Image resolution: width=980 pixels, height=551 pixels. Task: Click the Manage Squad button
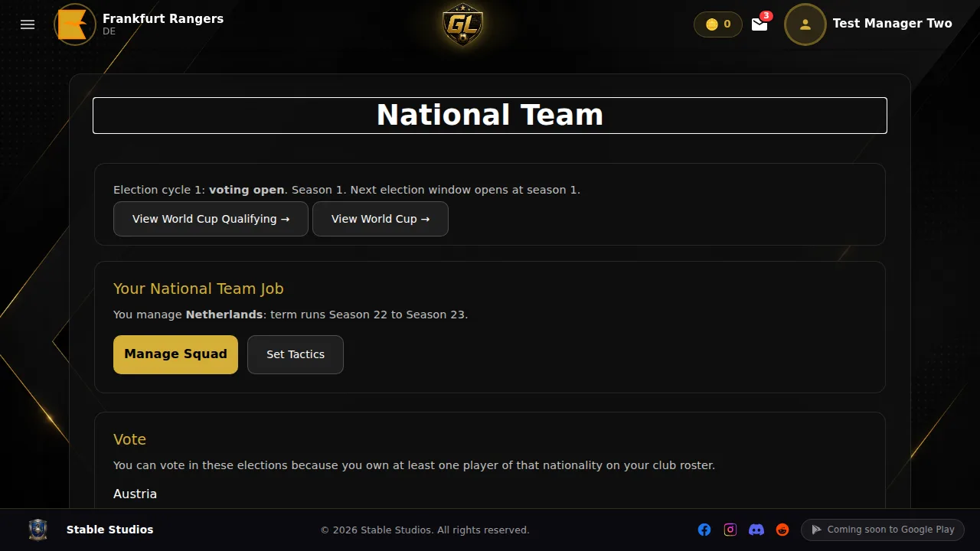coord(175,354)
